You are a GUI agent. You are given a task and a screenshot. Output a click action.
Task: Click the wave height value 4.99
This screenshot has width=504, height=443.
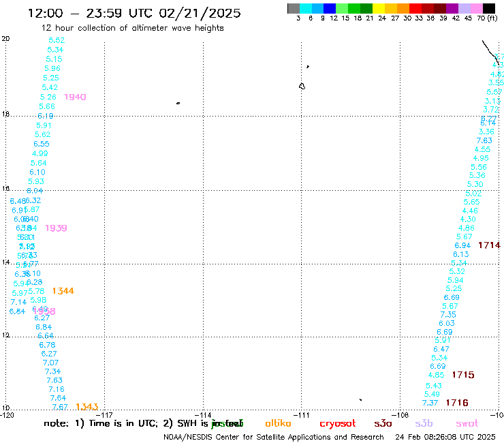[x=40, y=153]
